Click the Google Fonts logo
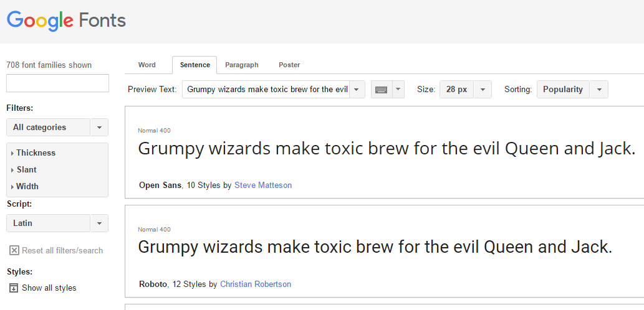The width and height of the screenshot is (644, 310). click(66, 21)
